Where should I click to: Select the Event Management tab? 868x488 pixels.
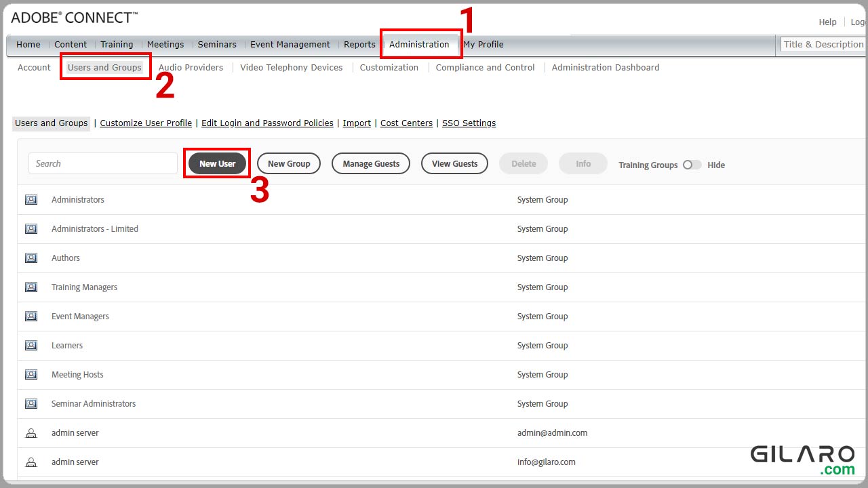290,45
